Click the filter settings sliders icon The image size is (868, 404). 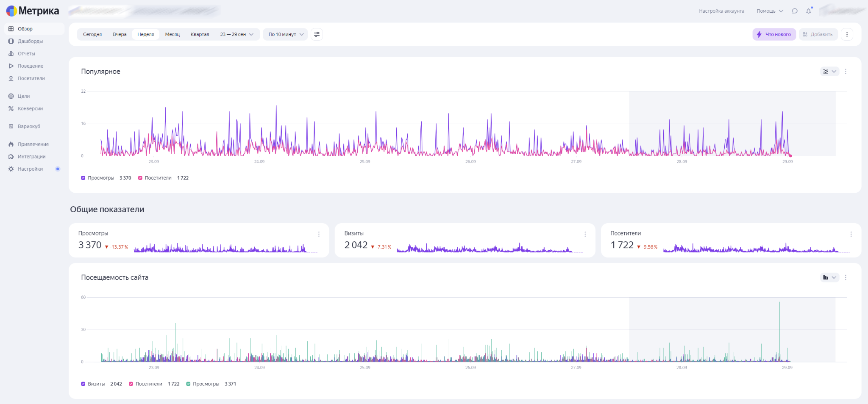(317, 34)
